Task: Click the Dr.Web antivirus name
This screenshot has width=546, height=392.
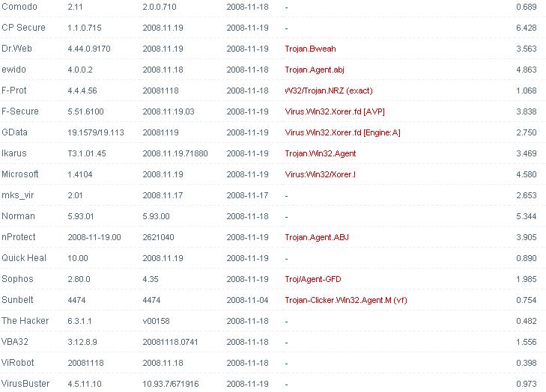Action: tap(19, 49)
